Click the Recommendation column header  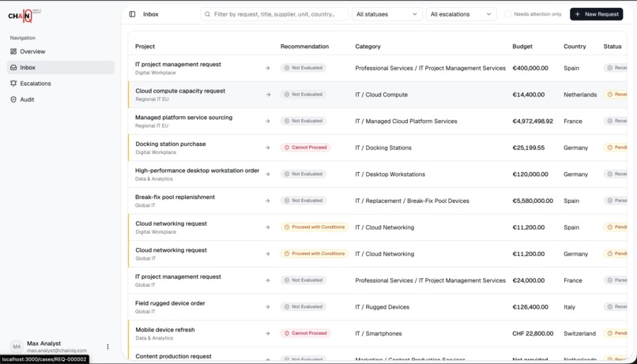pyautogui.click(x=305, y=47)
